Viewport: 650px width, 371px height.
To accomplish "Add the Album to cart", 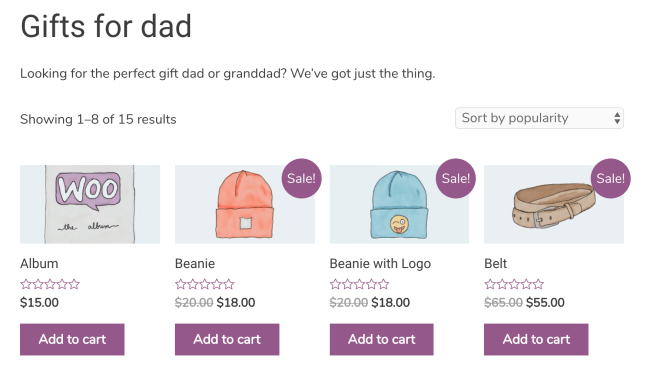I will click(72, 339).
